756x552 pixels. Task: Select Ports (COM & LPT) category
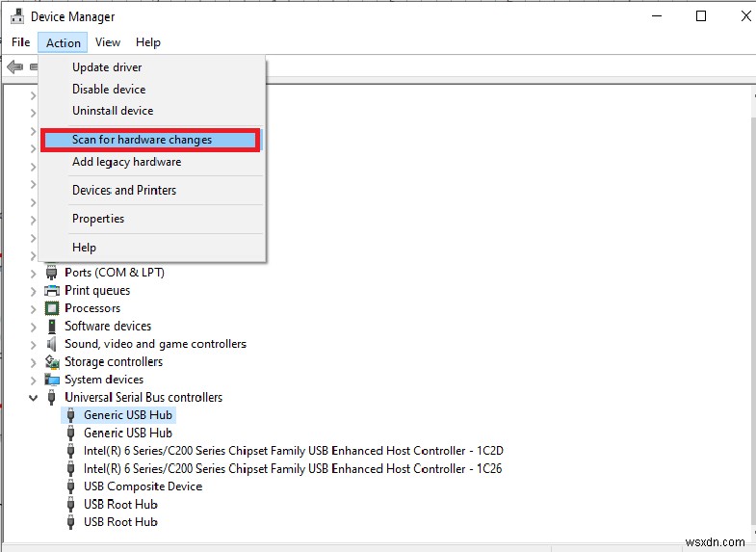point(115,273)
